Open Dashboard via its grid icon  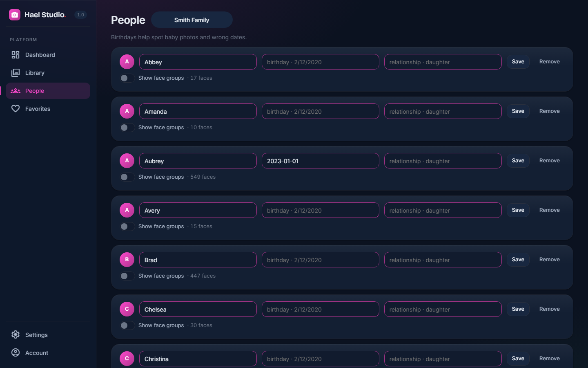[16, 55]
